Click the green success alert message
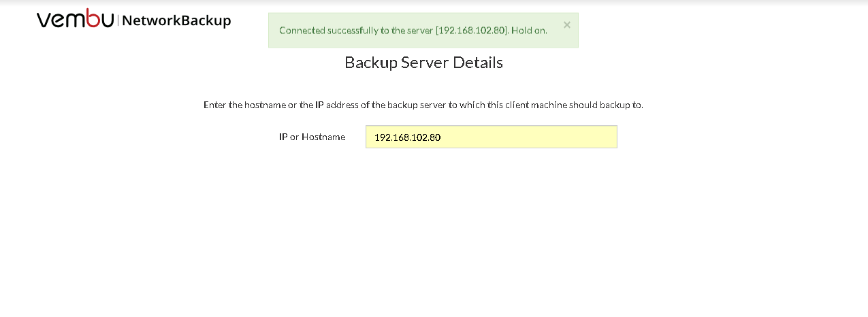The width and height of the screenshot is (868, 317). click(x=423, y=31)
